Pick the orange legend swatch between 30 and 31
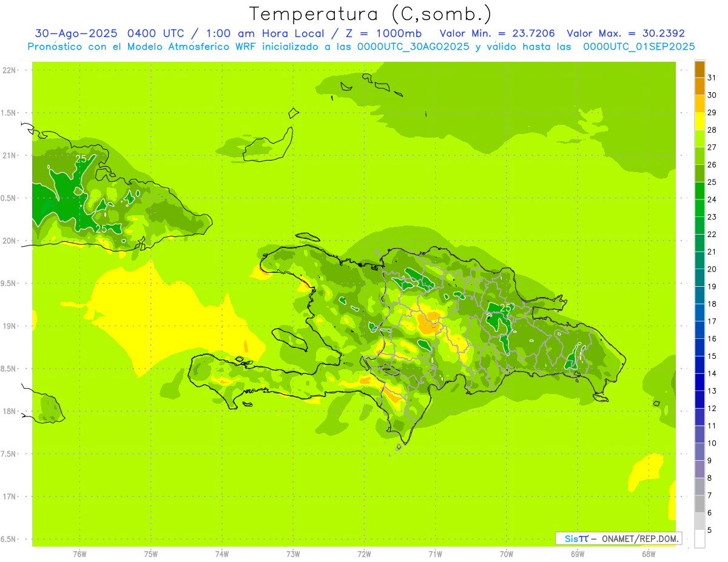Image resolution: width=728 pixels, height=562 pixels. [x=699, y=87]
